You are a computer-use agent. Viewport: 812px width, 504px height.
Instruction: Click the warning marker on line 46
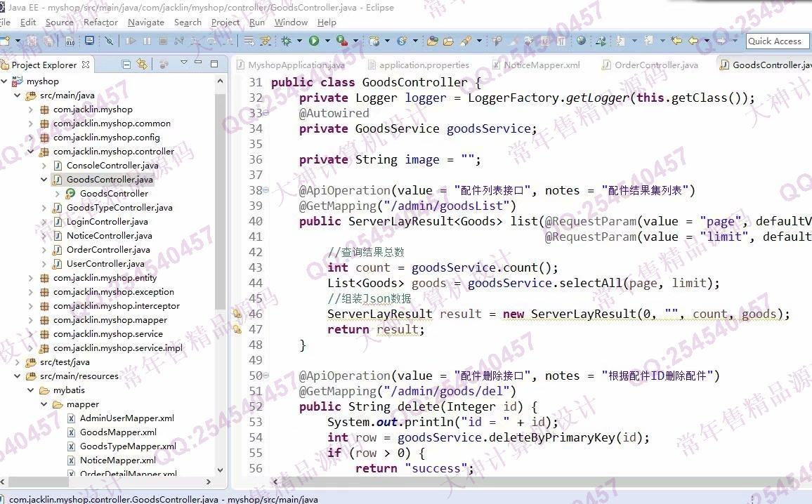[x=237, y=314]
